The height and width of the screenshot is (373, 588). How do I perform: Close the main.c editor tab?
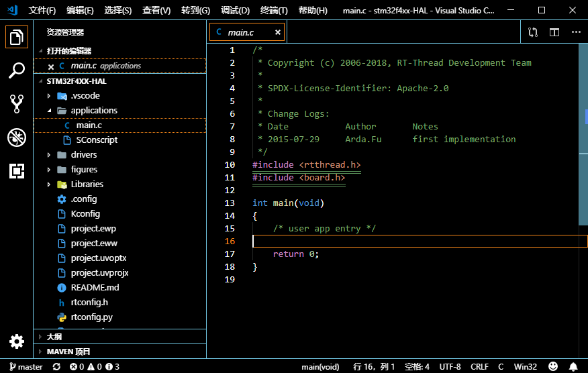pyautogui.click(x=277, y=32)
